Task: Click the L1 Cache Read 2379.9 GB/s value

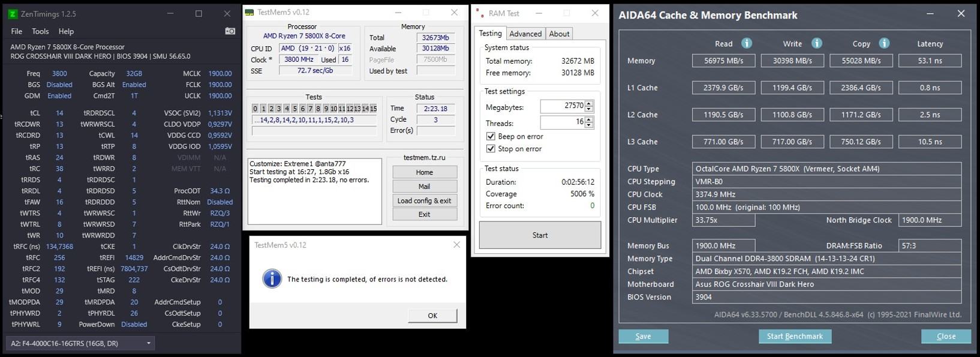Action: pyautogui.click(x=723, y=88)
